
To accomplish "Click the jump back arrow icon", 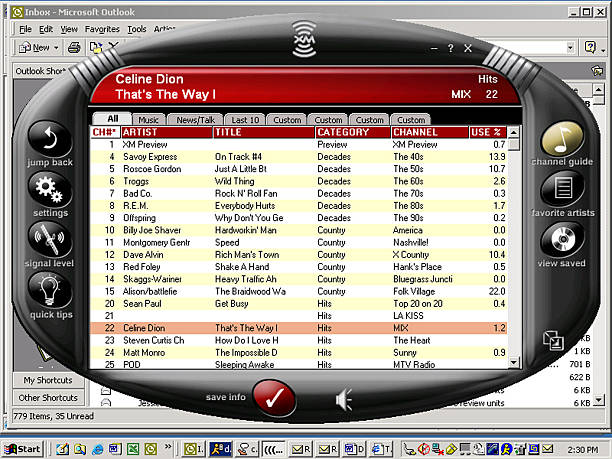I will 50,139.
